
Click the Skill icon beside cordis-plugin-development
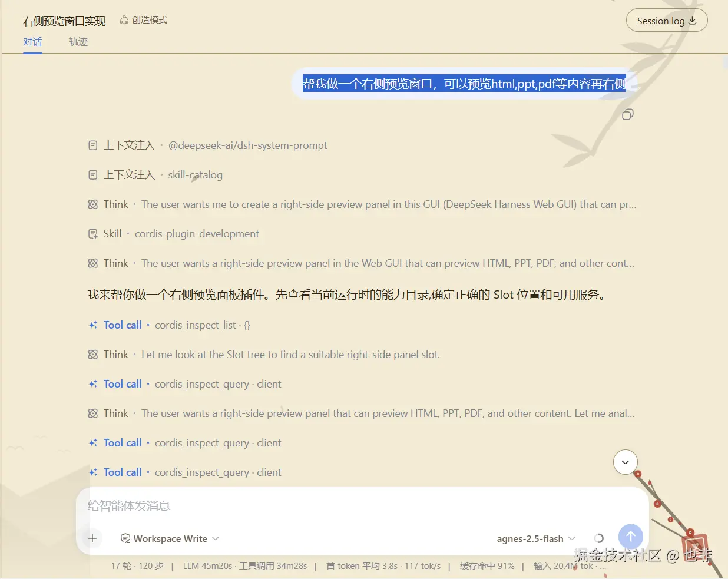[92, 234]
